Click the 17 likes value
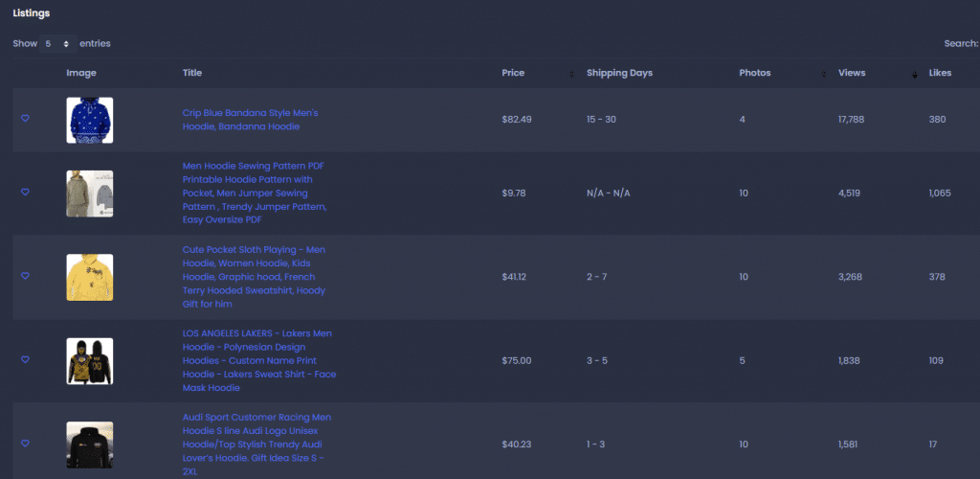980x479 pixels. 932,445
